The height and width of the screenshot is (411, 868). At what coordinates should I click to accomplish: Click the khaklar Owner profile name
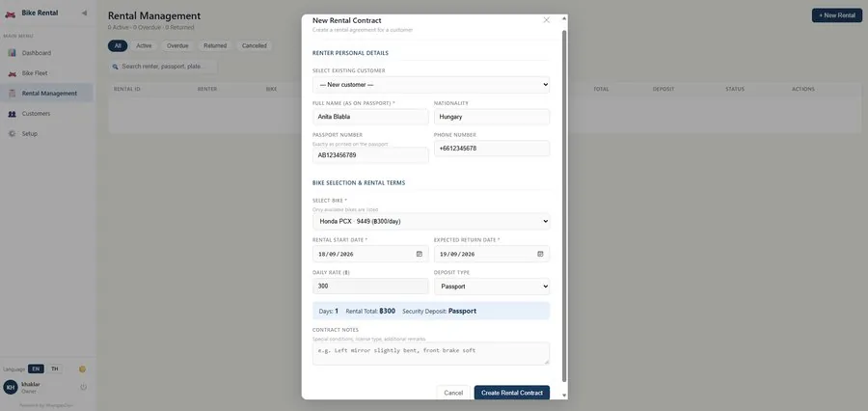coord(31,387)
